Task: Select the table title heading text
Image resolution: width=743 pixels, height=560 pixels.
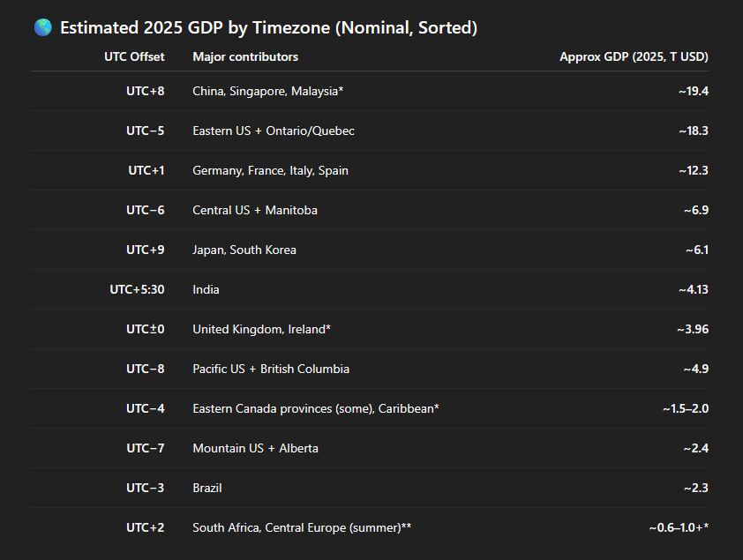Action: (268, 27)
